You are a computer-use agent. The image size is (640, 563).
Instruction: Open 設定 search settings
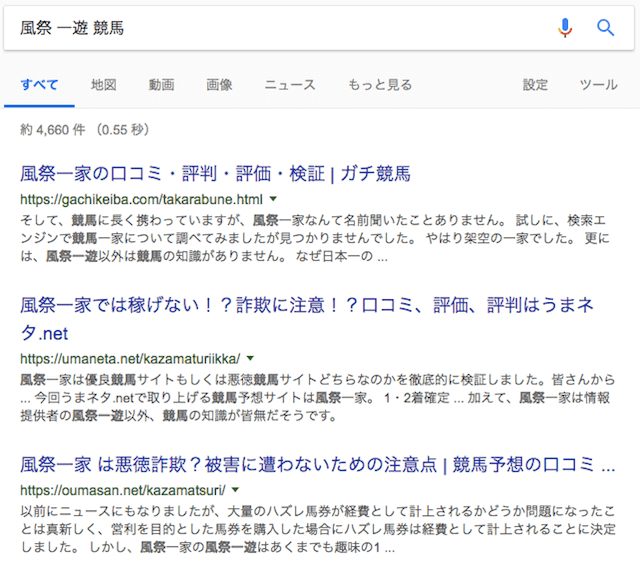point(535,85)
